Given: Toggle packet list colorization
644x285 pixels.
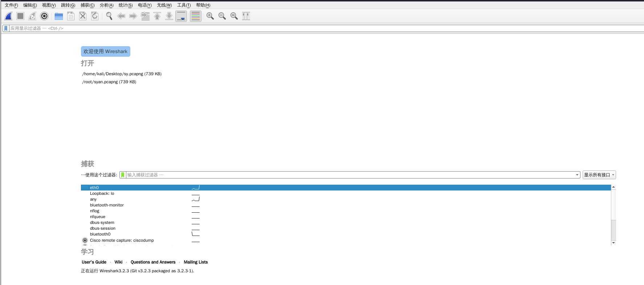Looking at the screenshot, I should click(196, 16).
